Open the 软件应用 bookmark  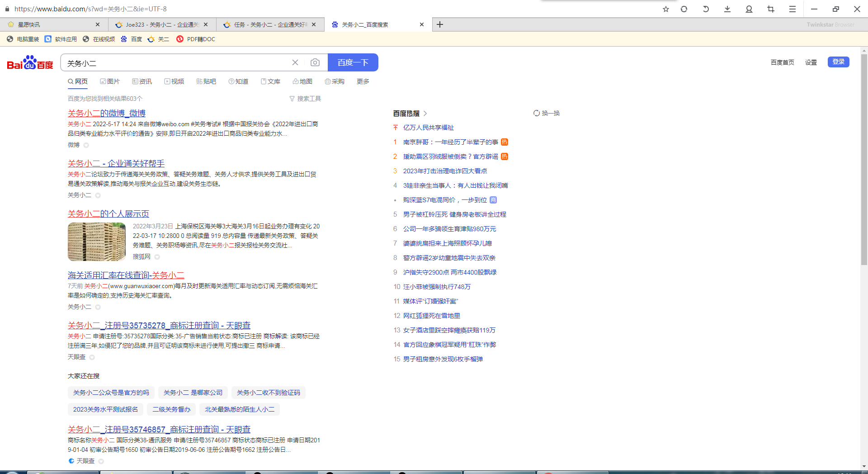(x=61, y=39)
